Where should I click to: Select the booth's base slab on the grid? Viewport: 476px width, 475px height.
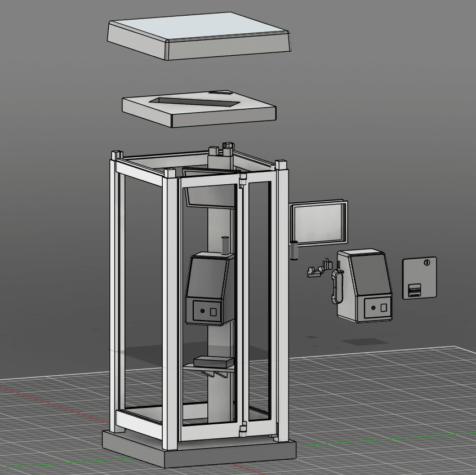pos(199,449)
